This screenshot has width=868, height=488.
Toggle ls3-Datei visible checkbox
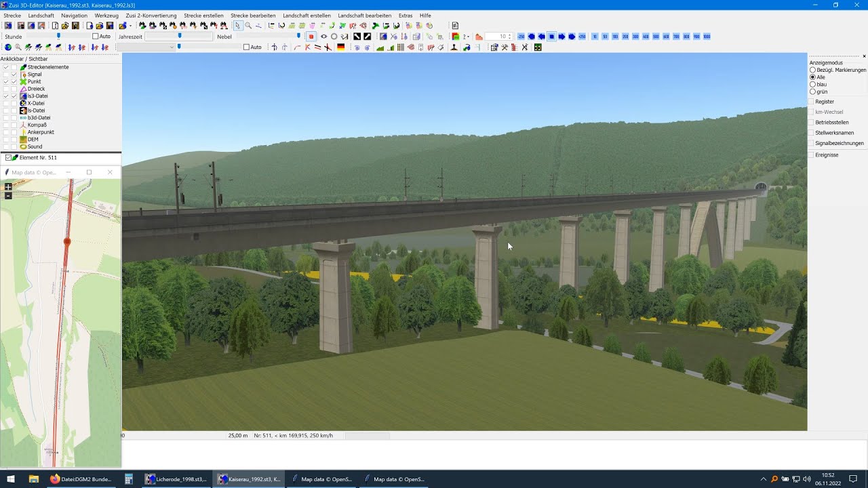[14, 96]
